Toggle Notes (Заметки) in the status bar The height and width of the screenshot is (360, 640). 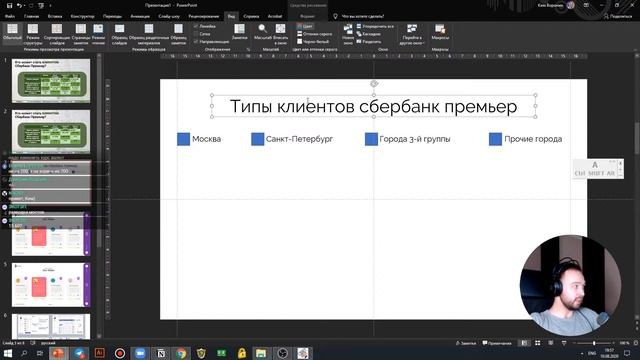click(466, 343)
